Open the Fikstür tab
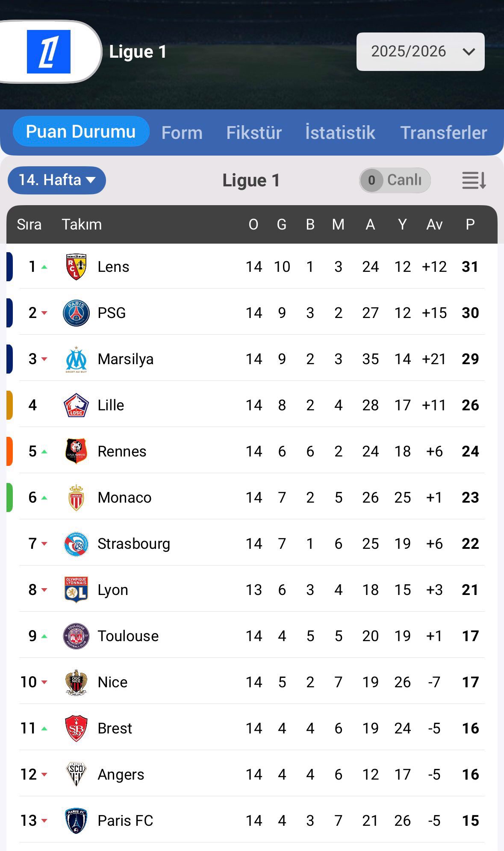 point(254,133)
